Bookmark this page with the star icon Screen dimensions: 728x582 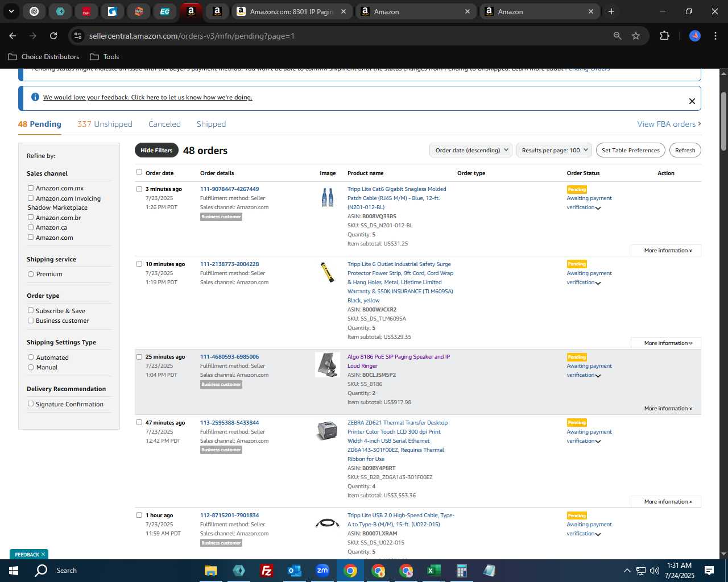[636, 36]
